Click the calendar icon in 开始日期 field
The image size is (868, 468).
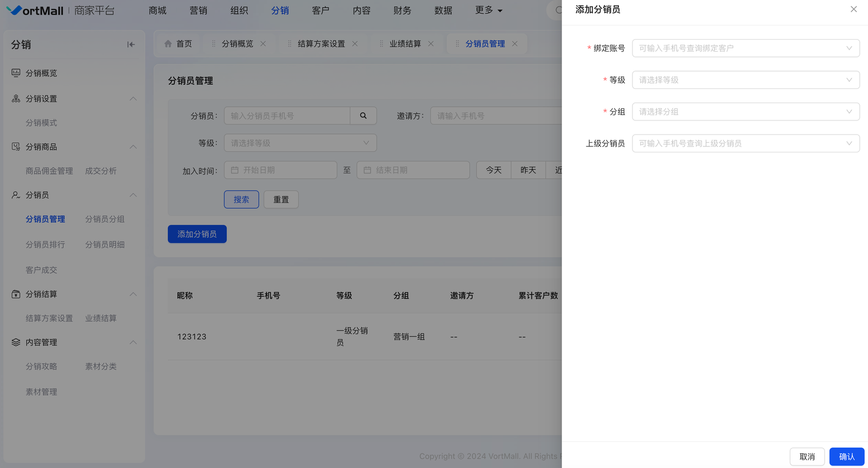[x=235, y=170]
